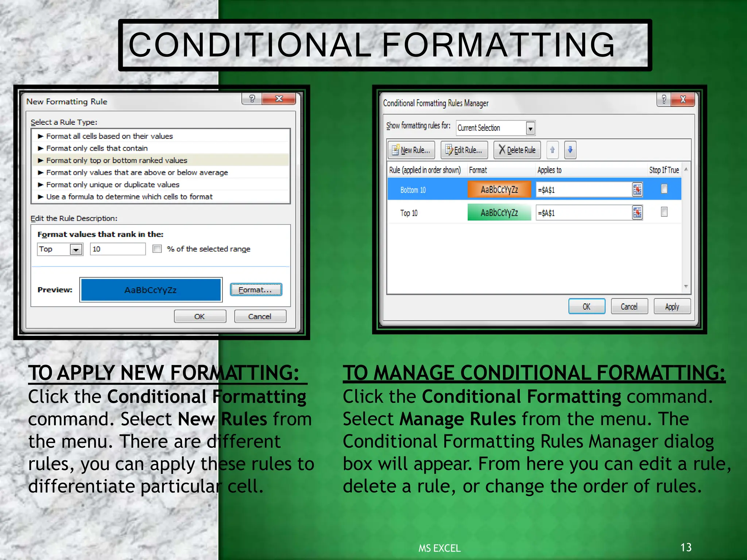Click Cancel in Rules Manager dialog
Image resolution: width=747 pixels, height=560 pixels.
coord(629,306)
